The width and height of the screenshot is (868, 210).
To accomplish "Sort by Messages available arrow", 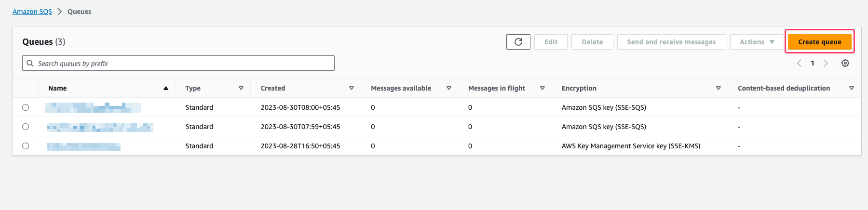I will [449, 88].
